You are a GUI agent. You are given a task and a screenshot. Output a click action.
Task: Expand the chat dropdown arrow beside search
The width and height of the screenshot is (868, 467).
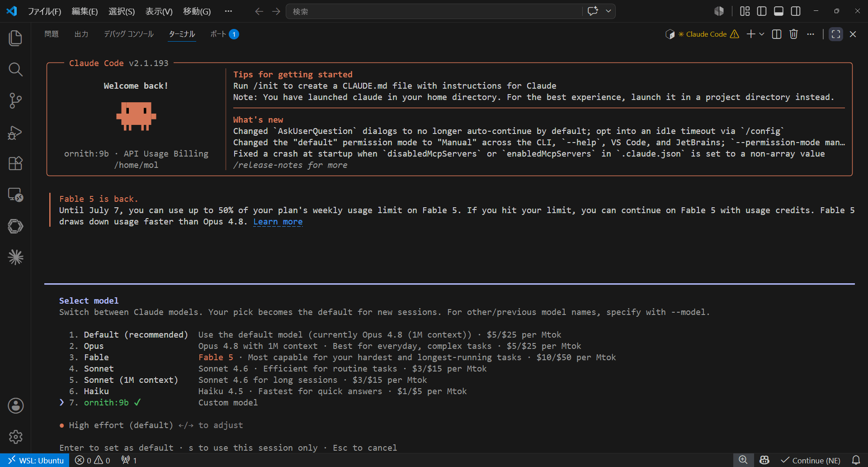click(609, 11)
